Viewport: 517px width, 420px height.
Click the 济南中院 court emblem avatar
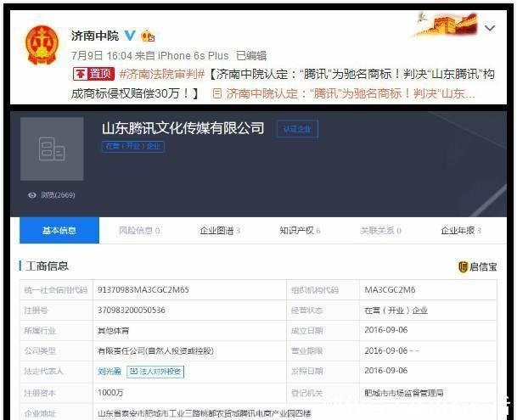pyautogui.click(x=42, y=45)
